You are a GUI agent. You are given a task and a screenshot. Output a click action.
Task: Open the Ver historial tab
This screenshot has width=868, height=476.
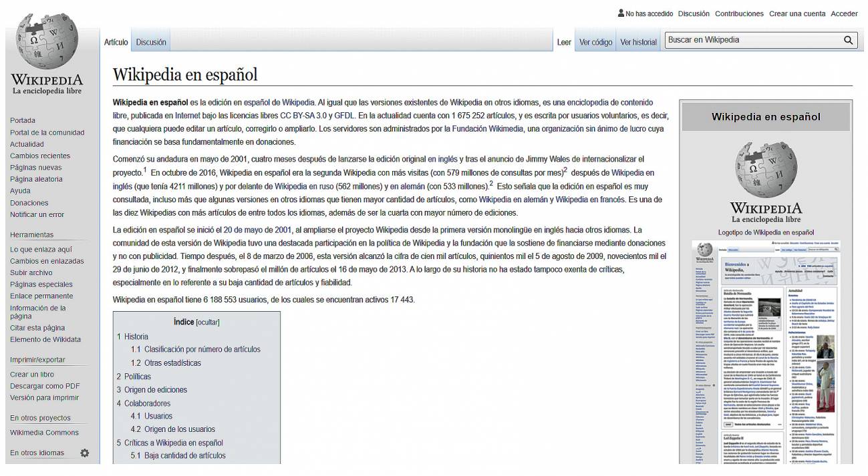[638, 42]
